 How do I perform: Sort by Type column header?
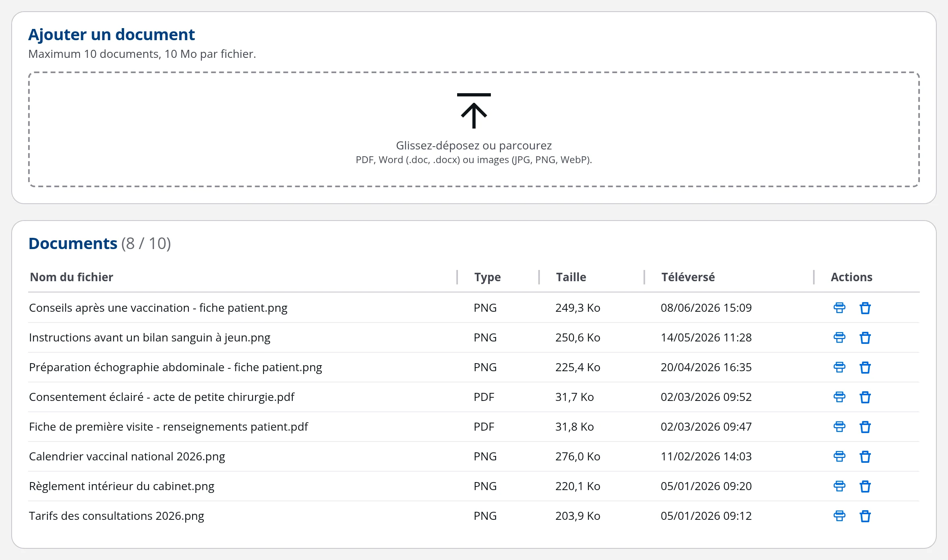click(487, 277)
